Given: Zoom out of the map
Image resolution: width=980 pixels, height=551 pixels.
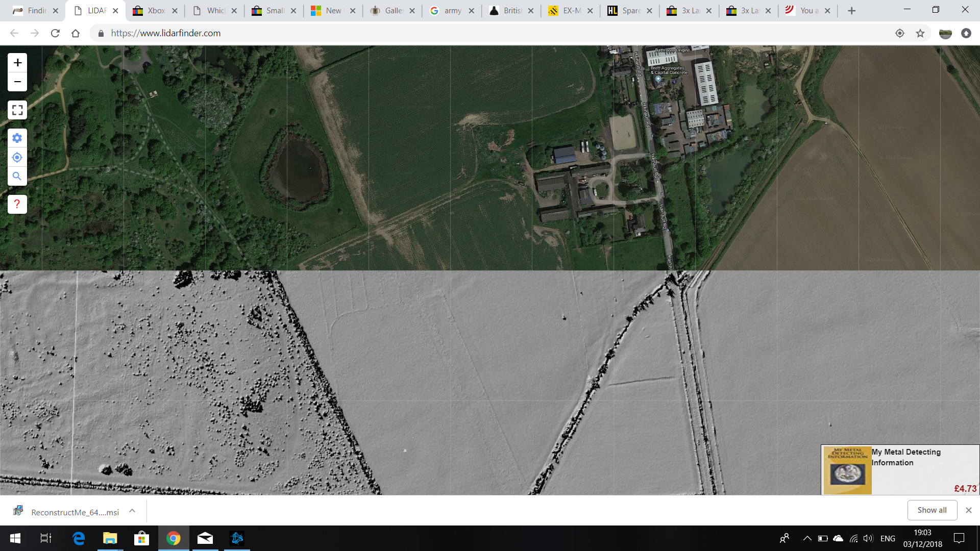Looking at the screenshot, I should pyautogui.click(x=17, y=82).
